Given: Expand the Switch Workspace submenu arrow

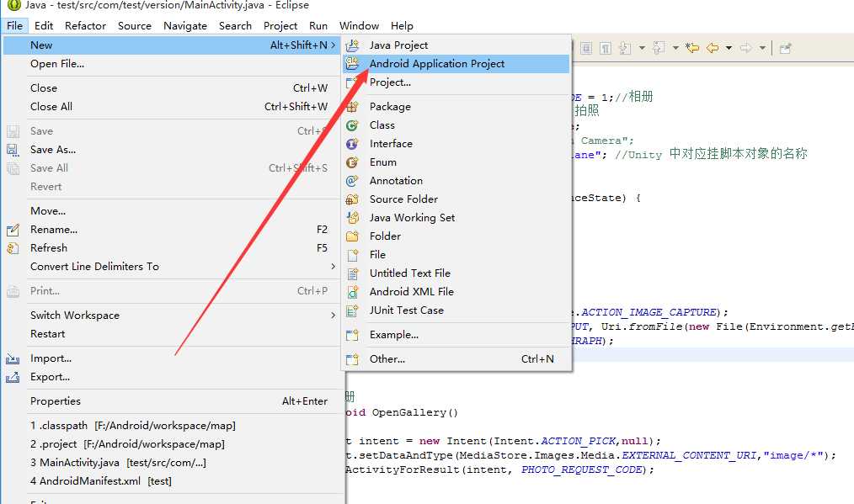Looking at the screenshot, I should [x=333, y=316].
